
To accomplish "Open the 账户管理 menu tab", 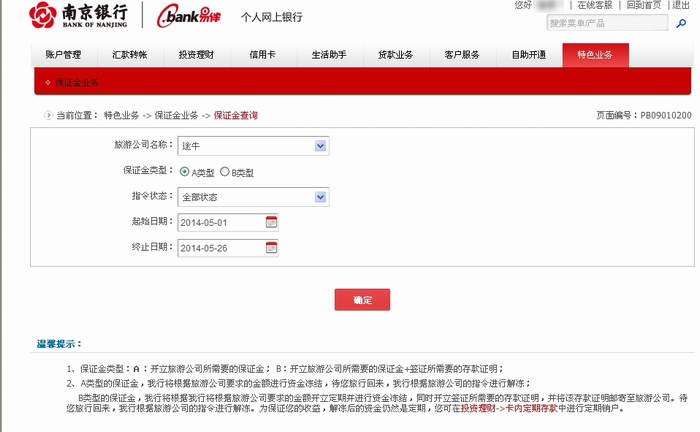I will (64, 56).
